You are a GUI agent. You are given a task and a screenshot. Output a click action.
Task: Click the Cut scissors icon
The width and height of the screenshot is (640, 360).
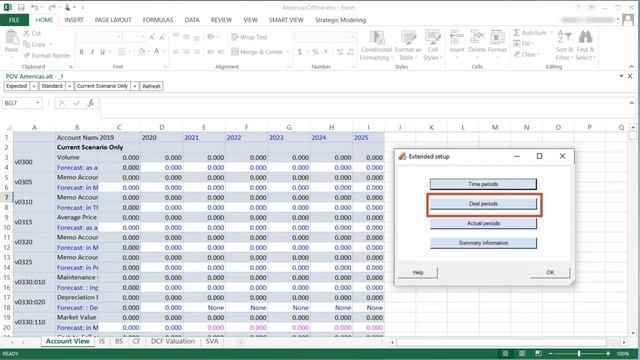(x=27, y=33)
